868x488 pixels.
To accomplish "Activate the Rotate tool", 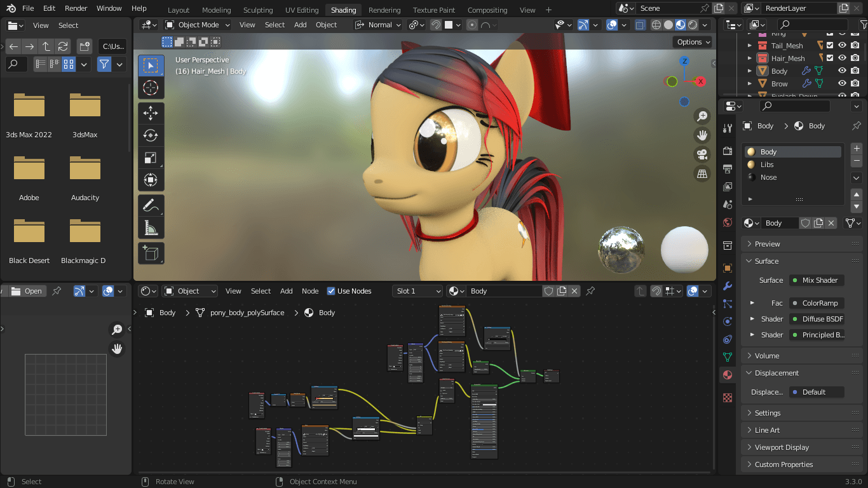I will click(x=151, y=135).
